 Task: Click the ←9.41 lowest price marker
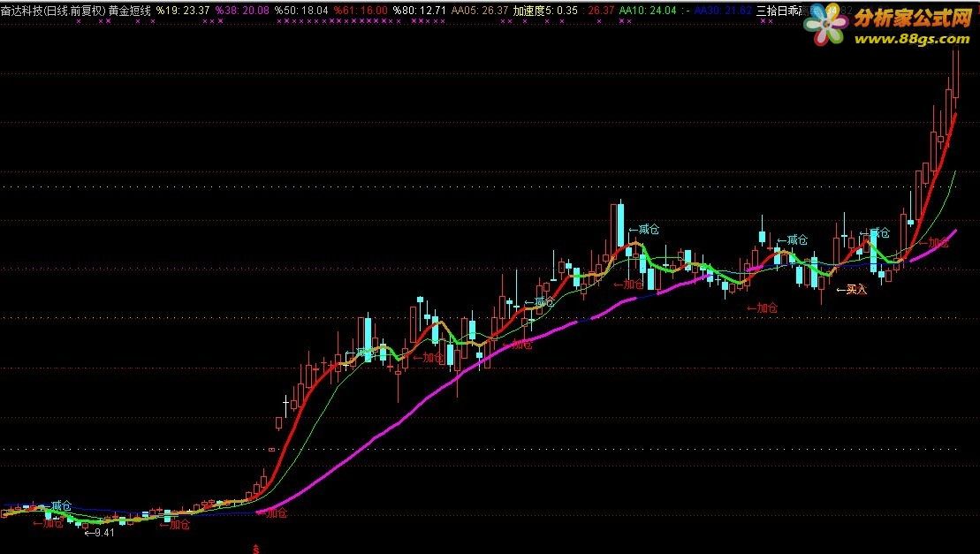pos(100,533)
